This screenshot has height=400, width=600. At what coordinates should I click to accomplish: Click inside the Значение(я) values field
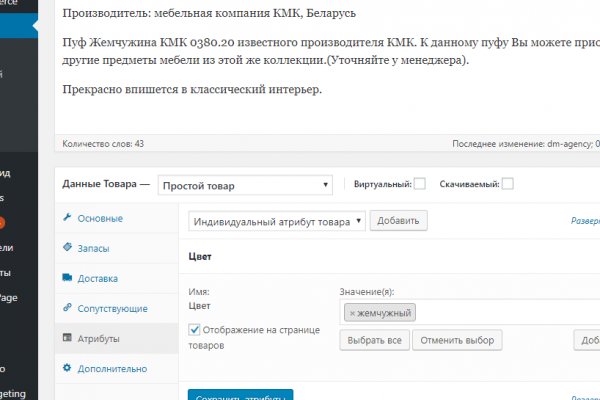500,313
